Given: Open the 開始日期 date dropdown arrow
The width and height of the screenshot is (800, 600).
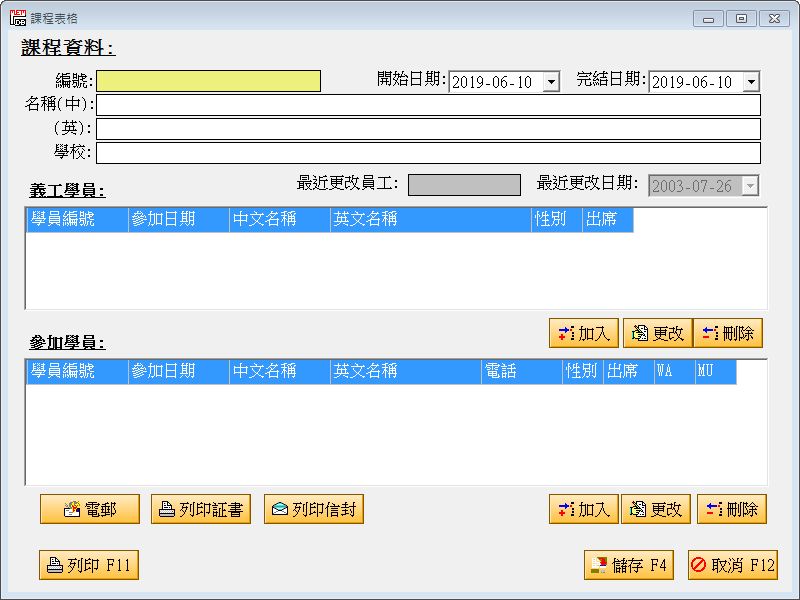Looking at the screenshot, I should point(551,82).
